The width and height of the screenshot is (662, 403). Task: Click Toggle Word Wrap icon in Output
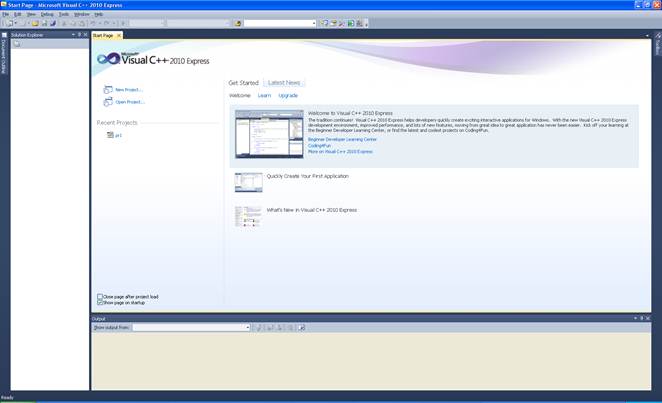click(301, 327)
